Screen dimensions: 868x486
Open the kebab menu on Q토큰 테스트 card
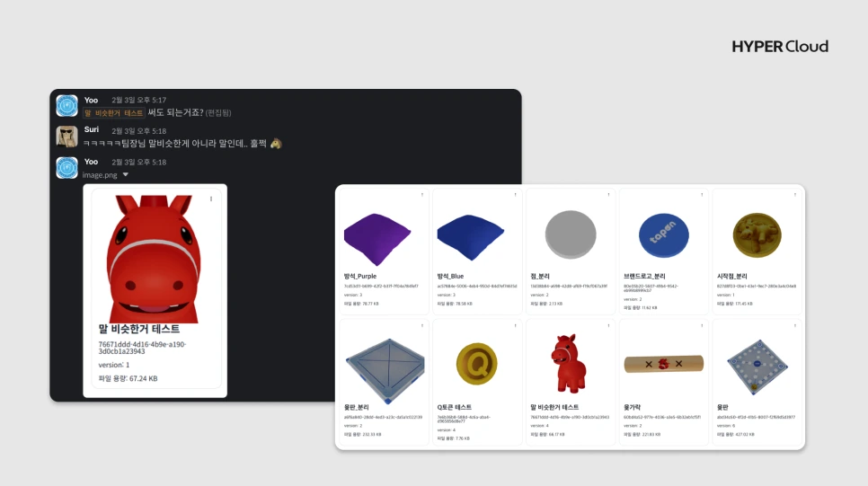[516, 325]
